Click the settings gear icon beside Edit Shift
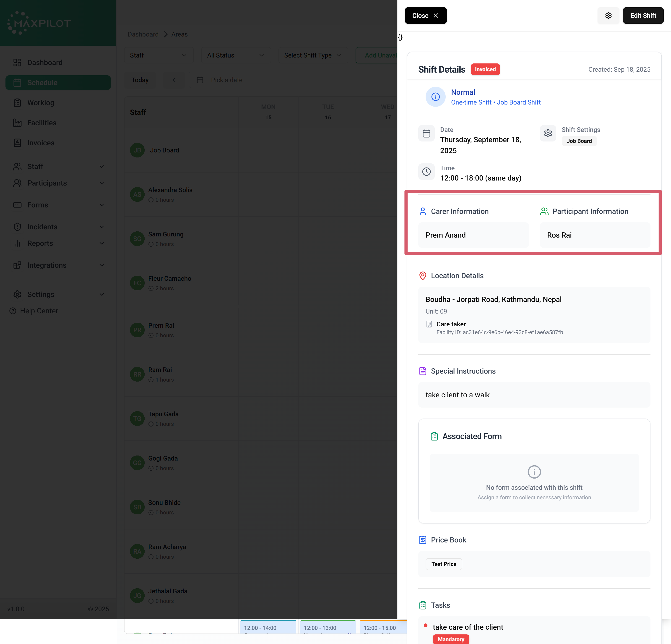 pyautogui.click(x=608, y=16)
